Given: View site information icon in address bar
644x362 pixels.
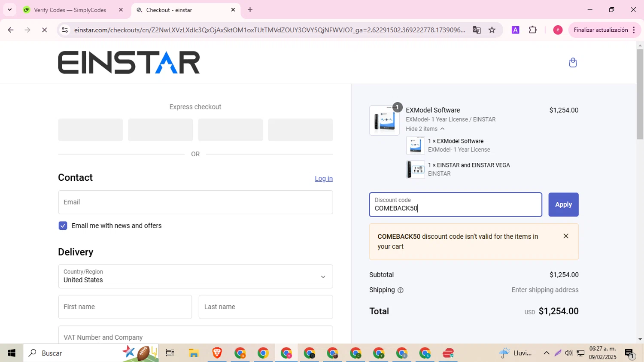Looking at the screenshot, I should (65, 30).
